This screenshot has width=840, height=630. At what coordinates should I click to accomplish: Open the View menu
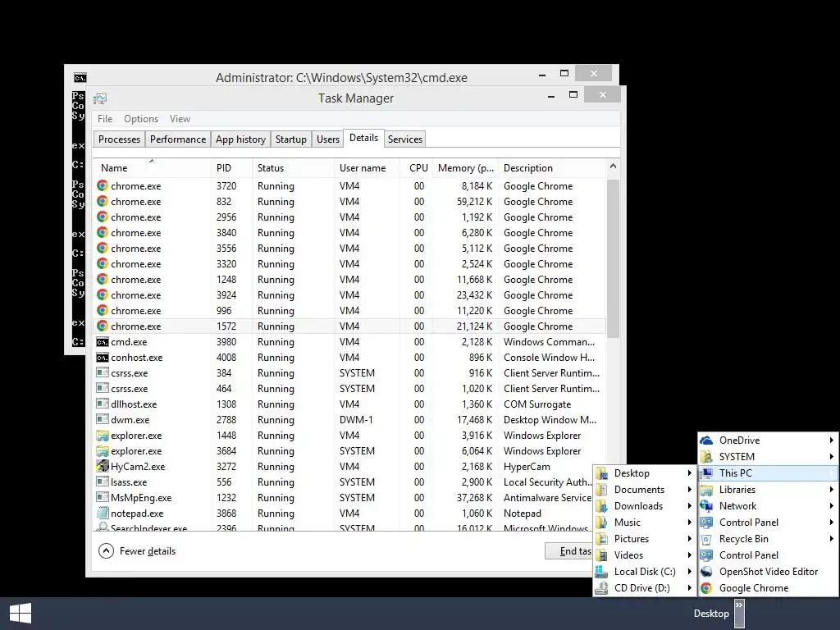[x=180, y=119]
